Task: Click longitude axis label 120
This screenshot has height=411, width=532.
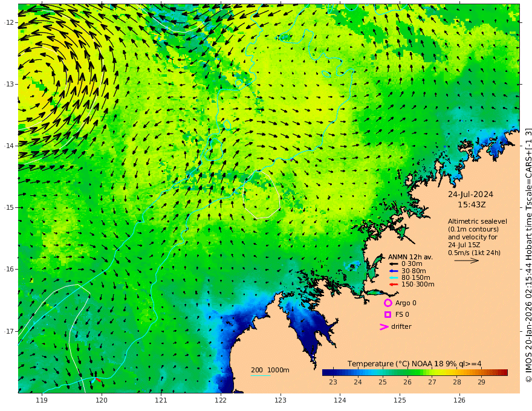Action: tap(102, 400)
